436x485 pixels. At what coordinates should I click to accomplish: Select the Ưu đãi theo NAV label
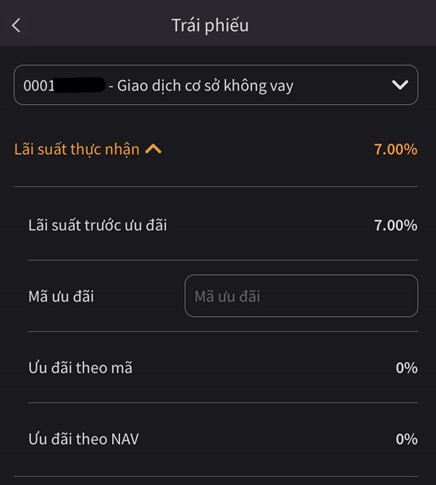[x=83, y=439]
